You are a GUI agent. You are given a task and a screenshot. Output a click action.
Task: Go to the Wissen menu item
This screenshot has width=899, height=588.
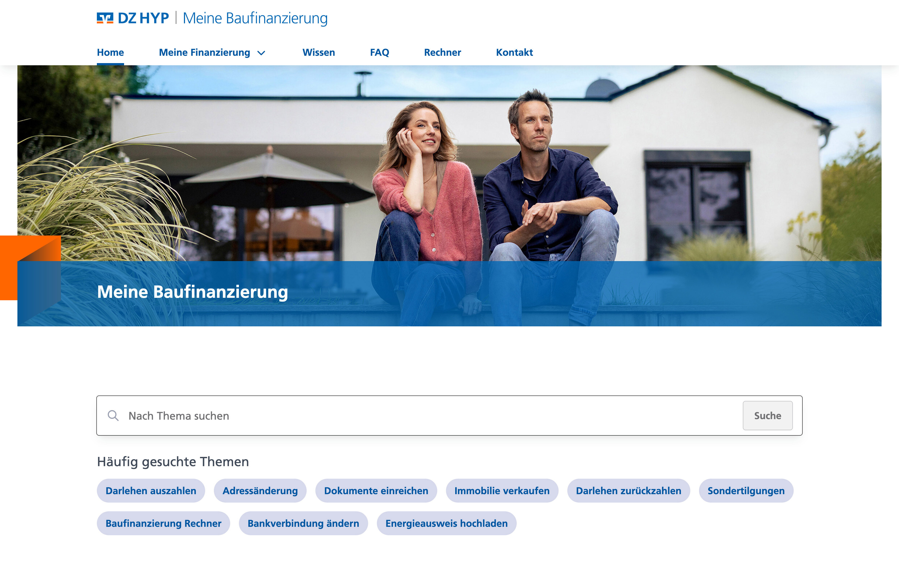(x=318, y=52)
